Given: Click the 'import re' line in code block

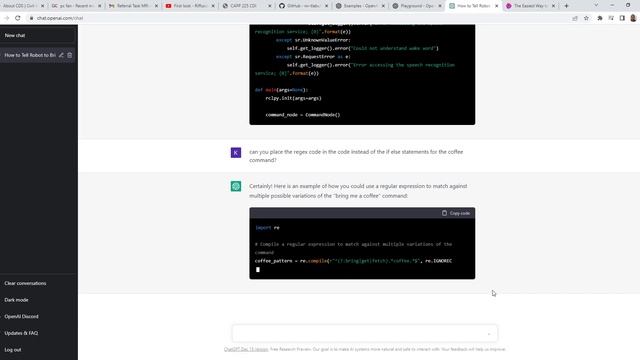Looking at the screenshot, I should click(267, 228).
